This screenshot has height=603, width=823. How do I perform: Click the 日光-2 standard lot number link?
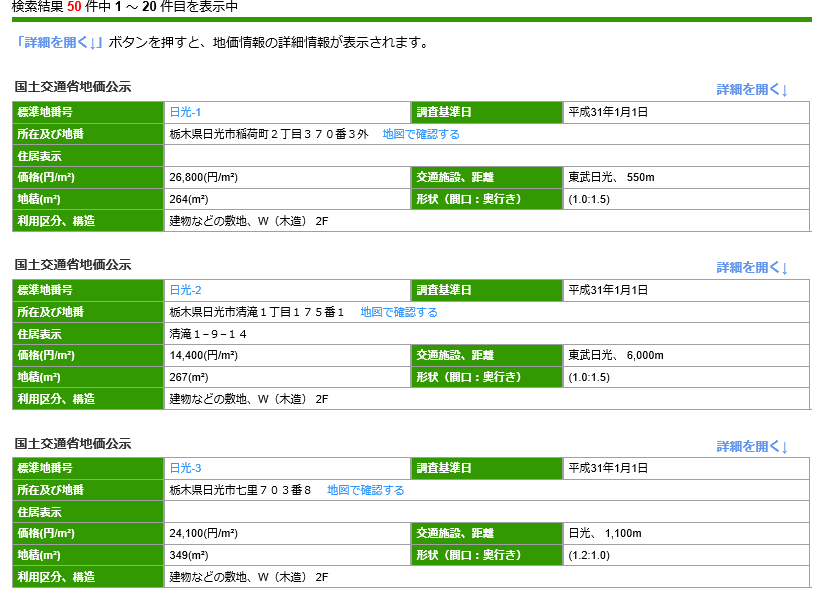[x=185, y=290]
